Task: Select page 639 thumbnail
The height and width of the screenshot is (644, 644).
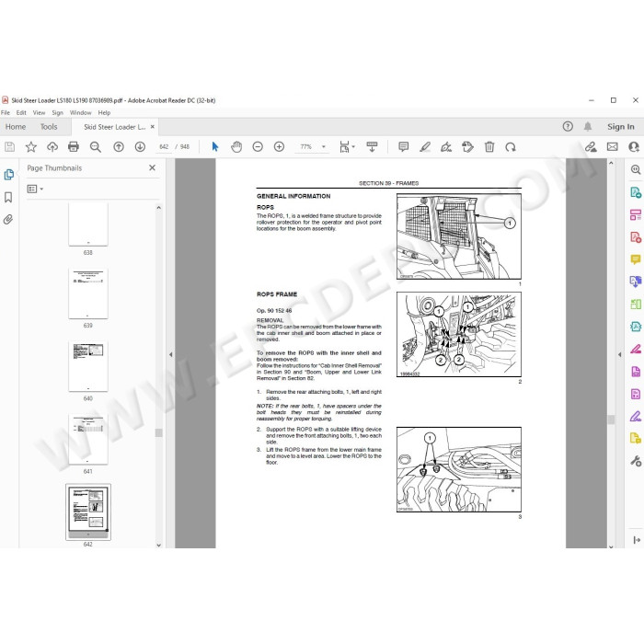Action: [x=88, y=293]
